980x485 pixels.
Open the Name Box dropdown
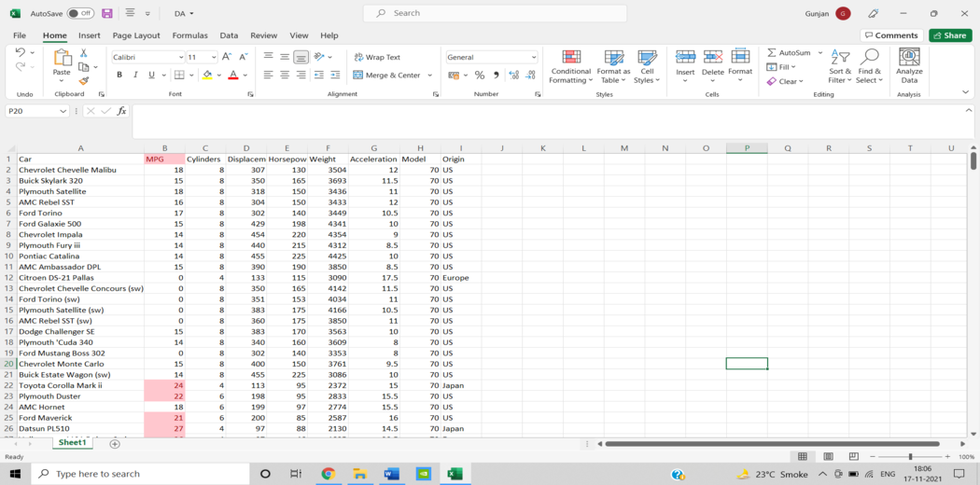(x=63, y=111)
